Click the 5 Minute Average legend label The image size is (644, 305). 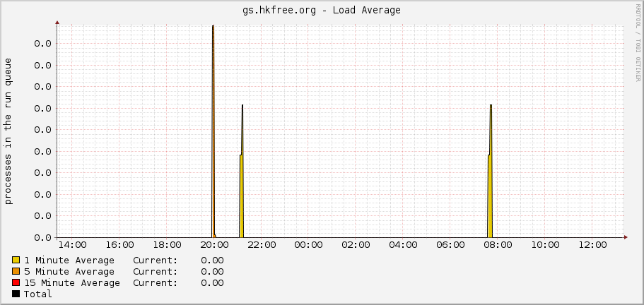(x=69, y=271)
